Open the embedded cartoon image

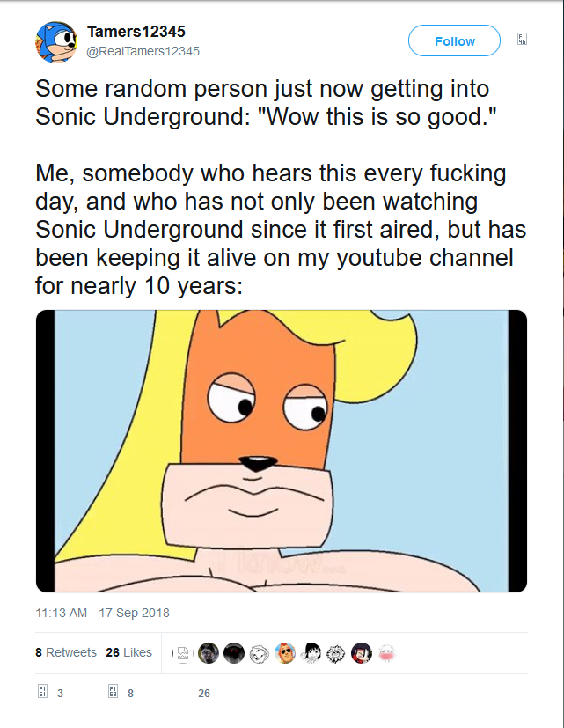pos(282,451)
